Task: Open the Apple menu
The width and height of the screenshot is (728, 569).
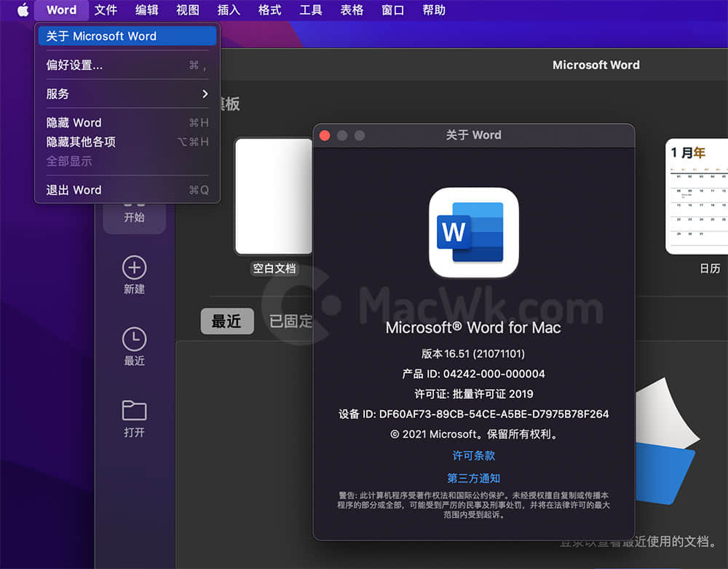Action: [x=23, y=9]
